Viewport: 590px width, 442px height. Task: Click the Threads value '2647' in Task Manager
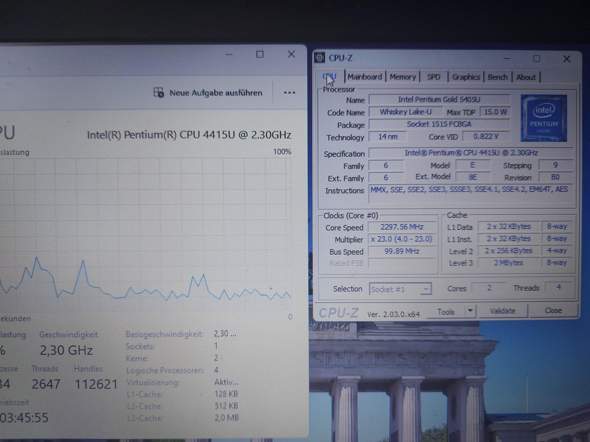[x=46, y=384]
